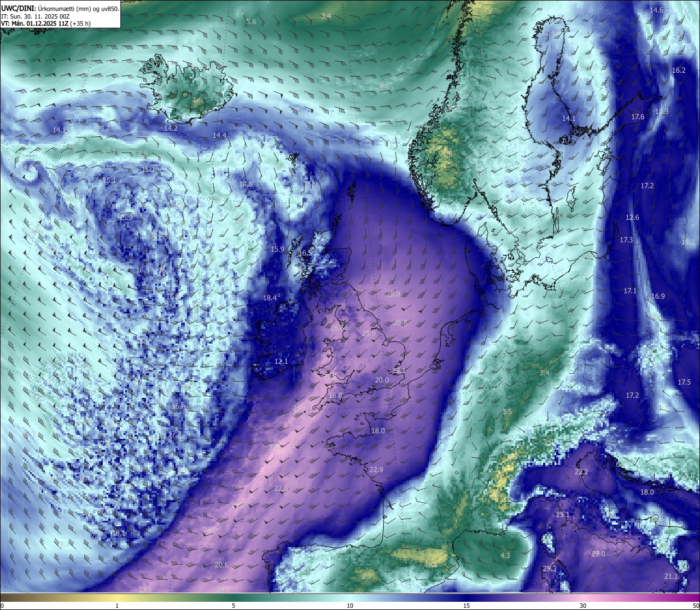Click the 20.6 value label

(221, 565)
